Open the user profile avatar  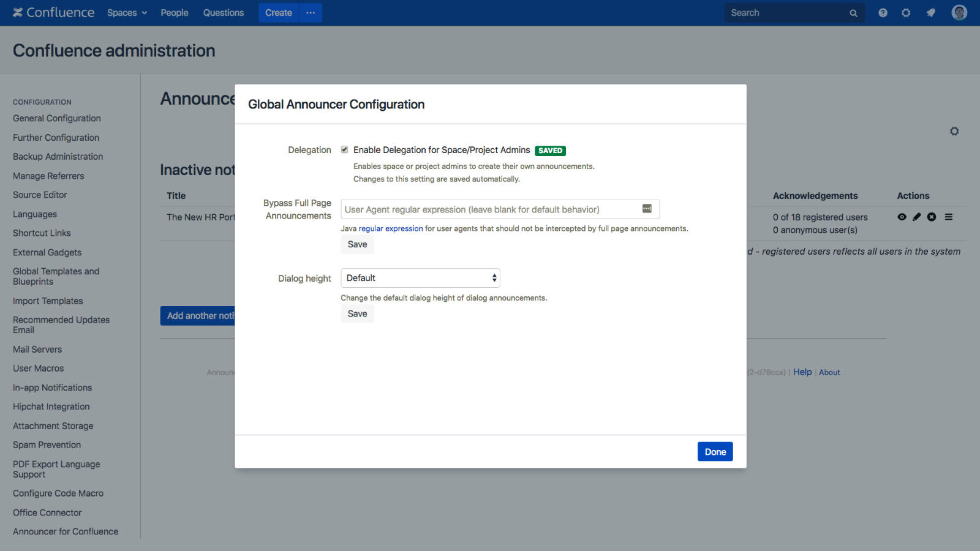pyautogui.click(x=959, y=13)
